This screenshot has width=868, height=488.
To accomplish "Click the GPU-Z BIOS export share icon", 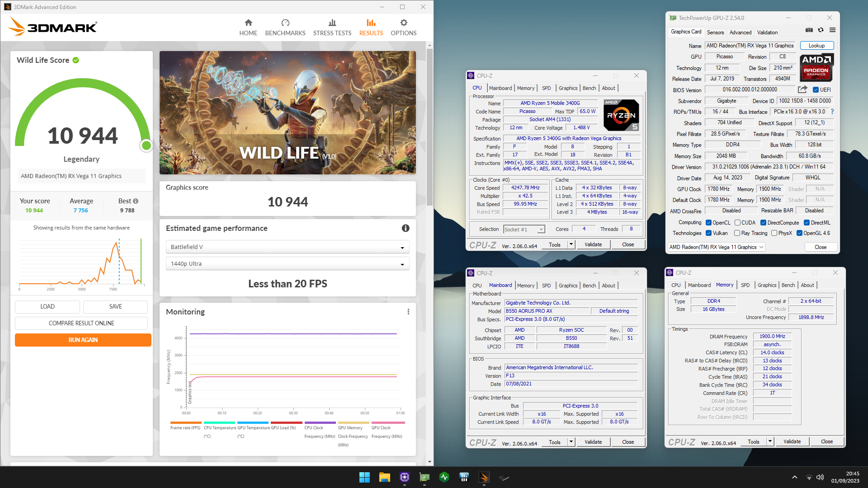I will pyautogui.click(x=802, y=89).
